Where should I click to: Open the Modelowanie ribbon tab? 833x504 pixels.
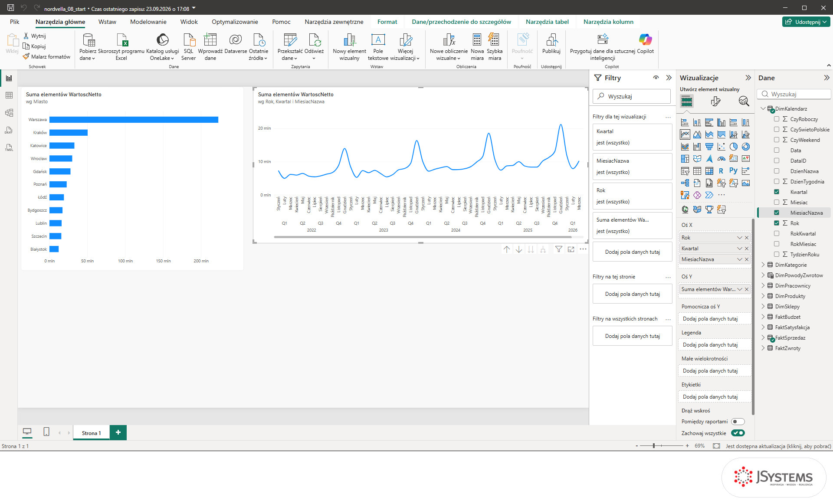148,22
